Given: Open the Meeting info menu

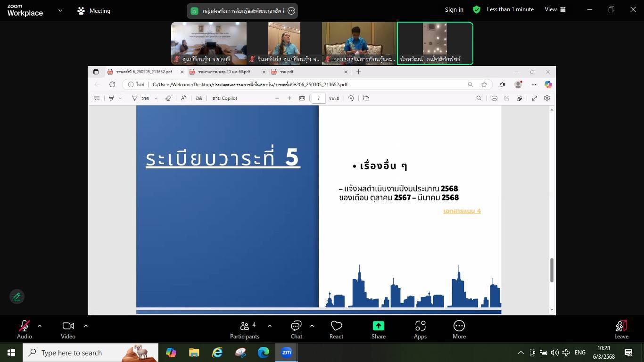Looking at the screenshot, I should (94, 10).
